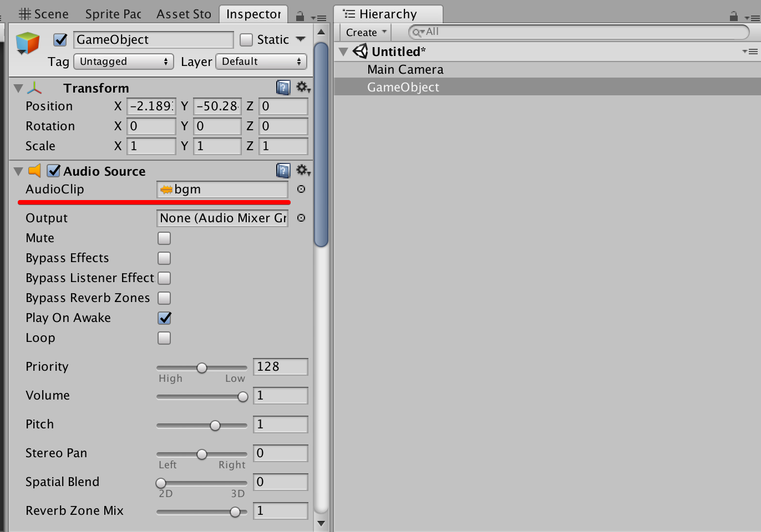Click the Untitled scene row
Screen dimensions: 761x532
point(547,52)
